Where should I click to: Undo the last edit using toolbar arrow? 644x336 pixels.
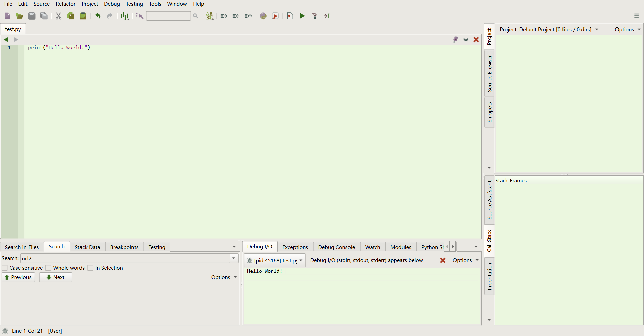point(98,16)
